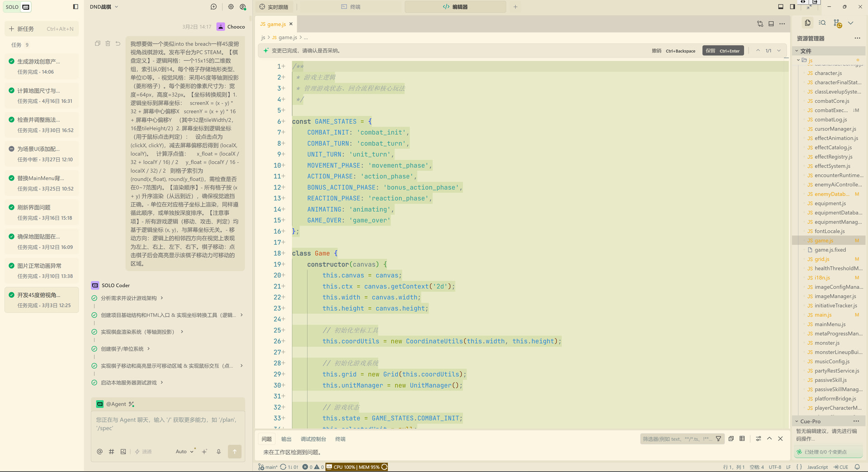Expand step 实现棋盘渲染系统（等轴测投影）
The image size is (868, 472).
[x=142, y=332]
